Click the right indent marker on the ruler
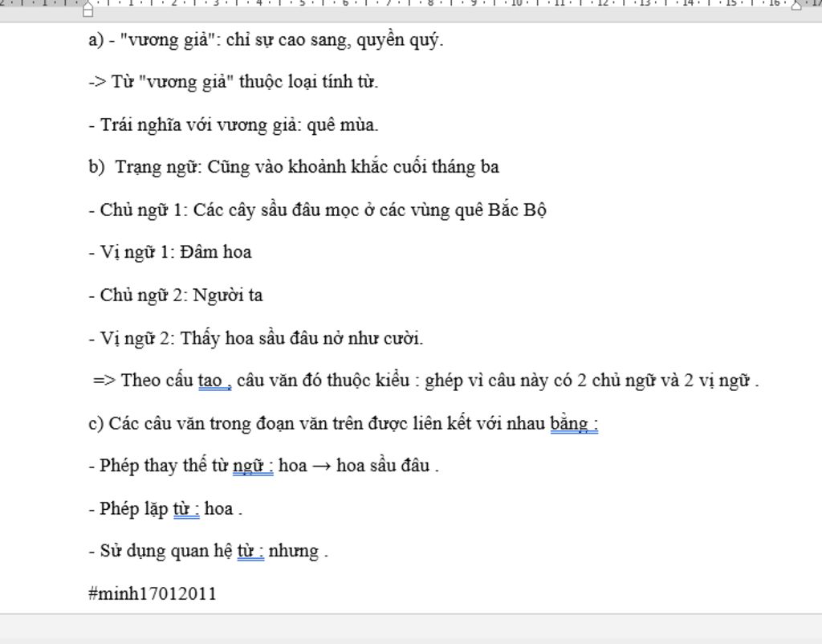Image resolution: width=822 pixels, height=644 pixels. coord(796,6)
